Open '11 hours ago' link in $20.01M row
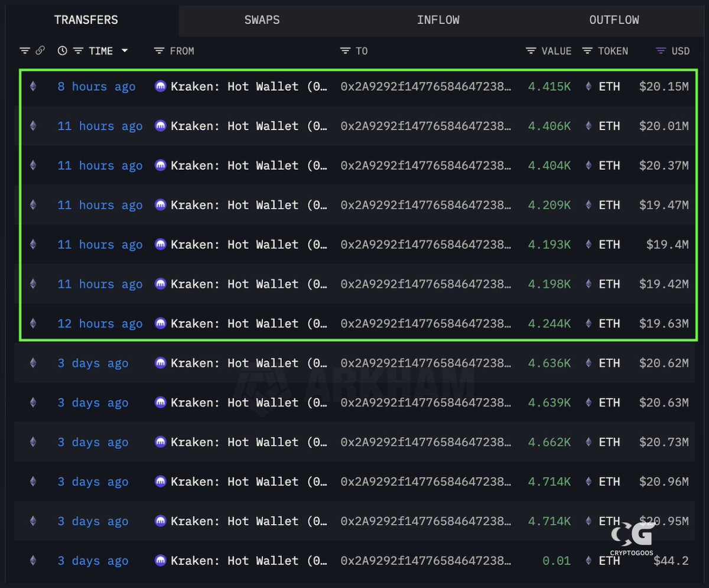 tap(100, 126)
